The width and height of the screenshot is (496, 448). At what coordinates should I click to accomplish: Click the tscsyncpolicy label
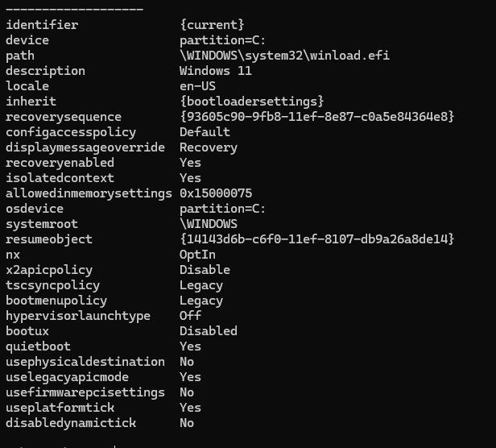tap(52, 285)
